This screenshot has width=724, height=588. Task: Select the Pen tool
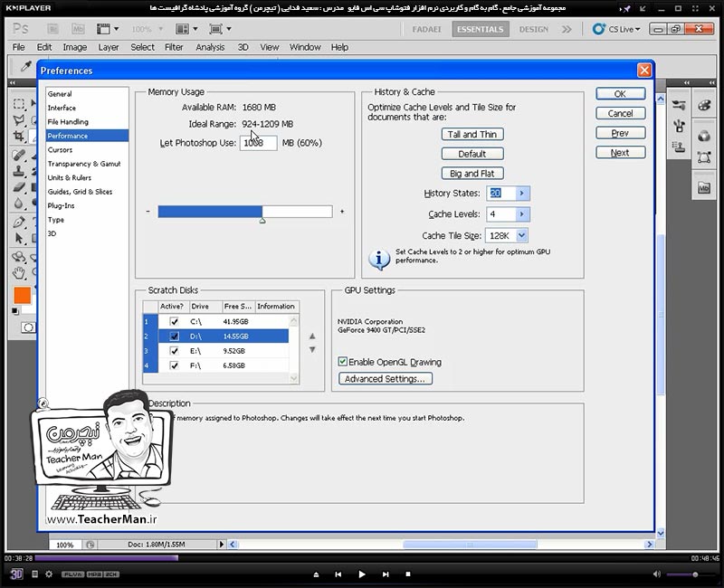19,222
